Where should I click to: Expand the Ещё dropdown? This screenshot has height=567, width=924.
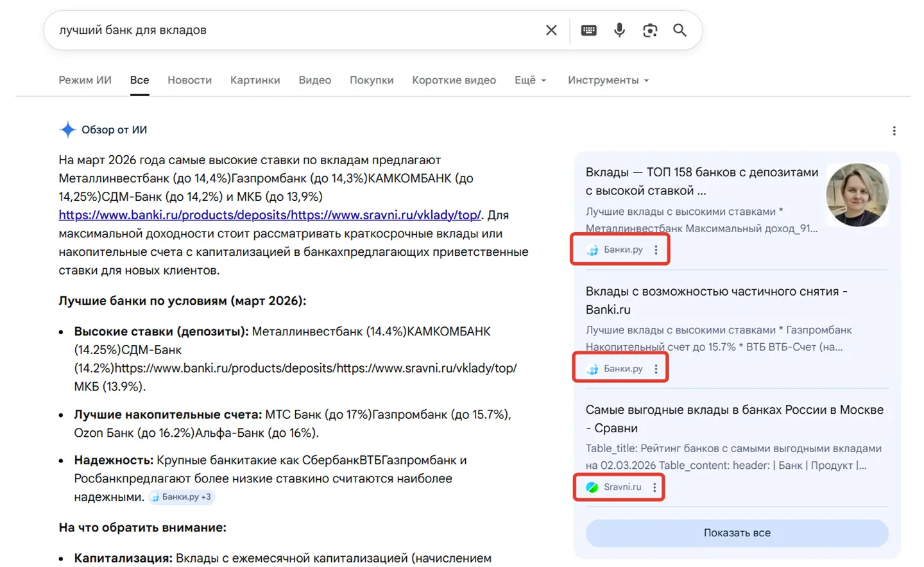point(530,80)
